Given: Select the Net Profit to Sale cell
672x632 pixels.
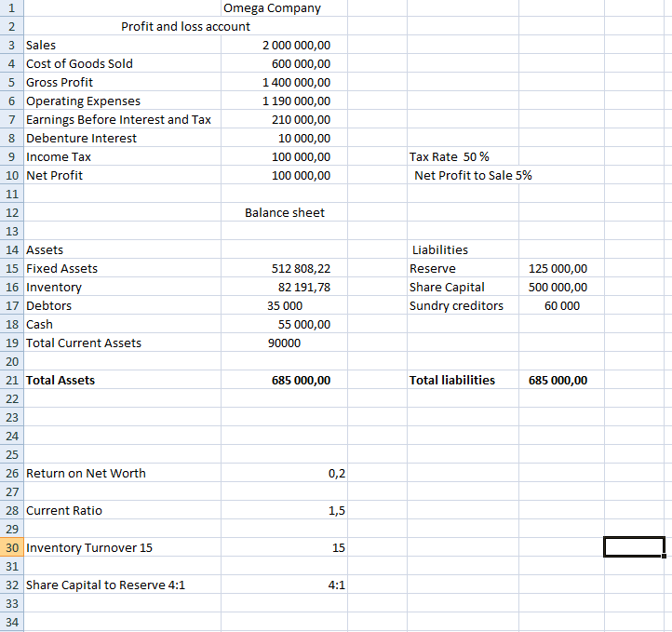Looking at the screenshot, I should (473, 175).
